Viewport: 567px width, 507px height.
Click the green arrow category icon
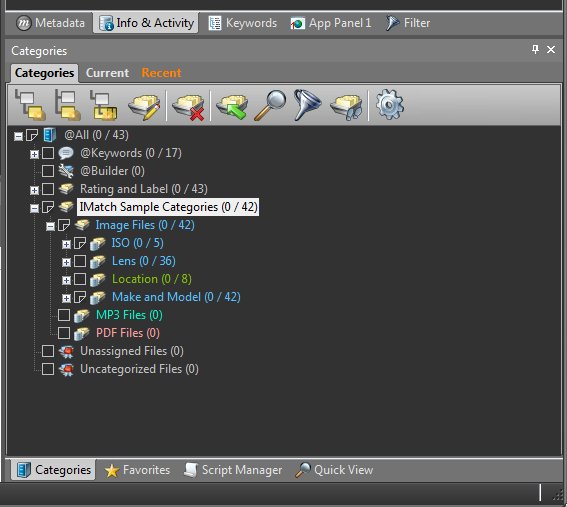point(232,106)
